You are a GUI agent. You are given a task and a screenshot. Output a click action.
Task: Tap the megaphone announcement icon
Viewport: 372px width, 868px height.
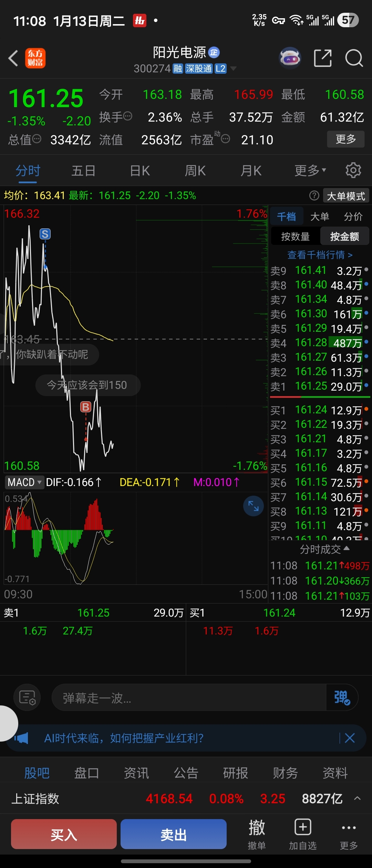coord(21,738)
